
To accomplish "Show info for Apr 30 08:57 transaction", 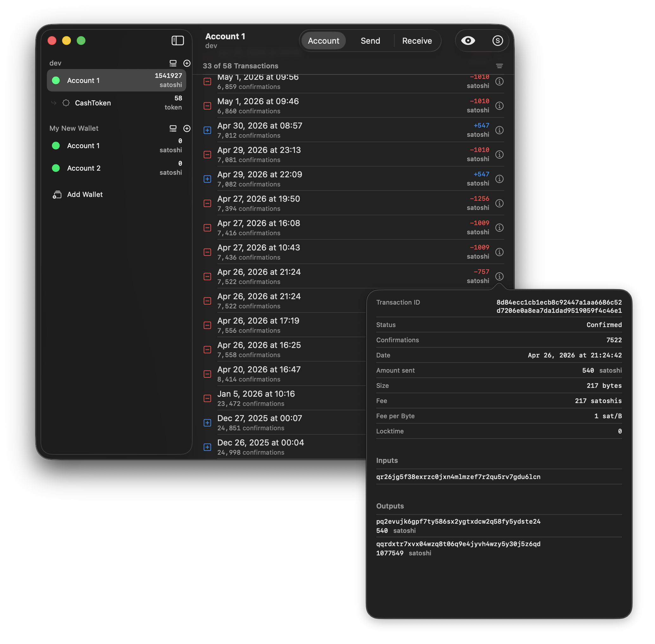I will (x=499, y=130).
